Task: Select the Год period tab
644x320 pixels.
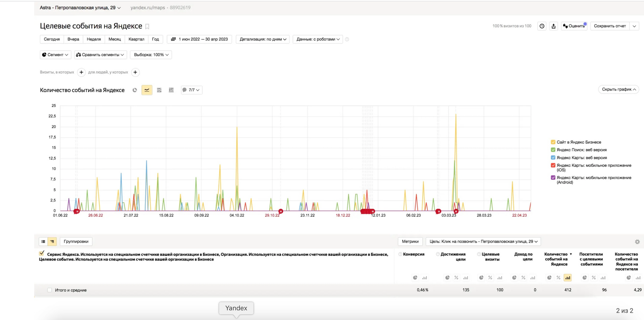Action: 155,39
